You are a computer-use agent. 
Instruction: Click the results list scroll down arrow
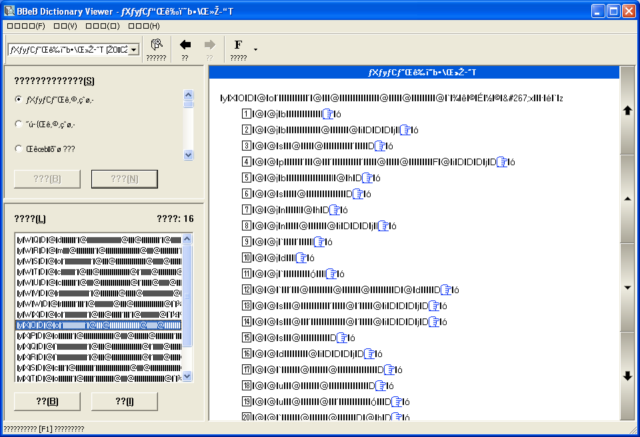point(187,376)
